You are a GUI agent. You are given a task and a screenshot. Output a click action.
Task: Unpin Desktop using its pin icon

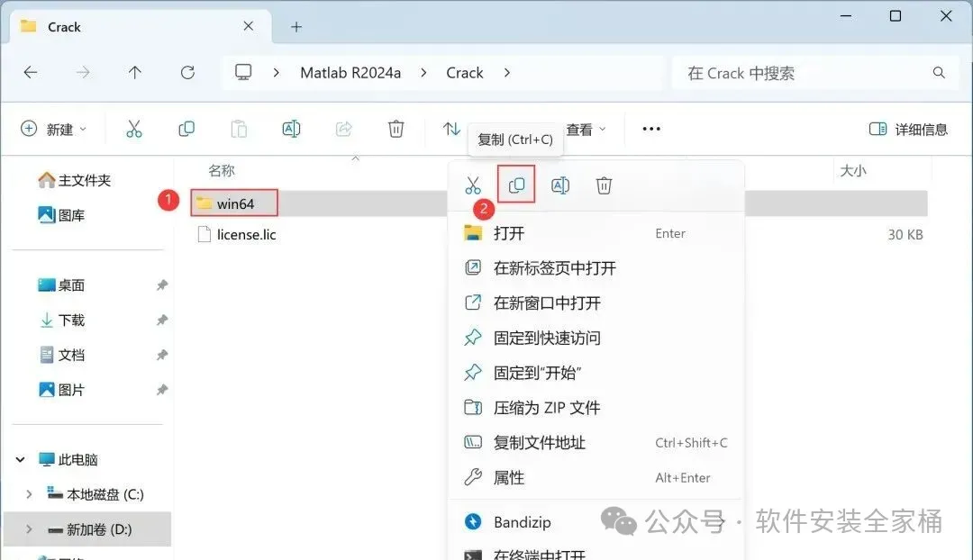pos(162,285)
